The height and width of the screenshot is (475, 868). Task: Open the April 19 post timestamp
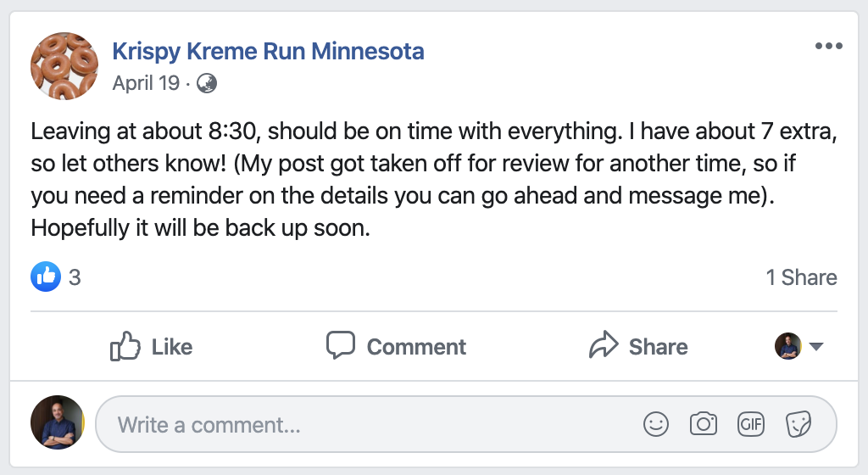146,83
